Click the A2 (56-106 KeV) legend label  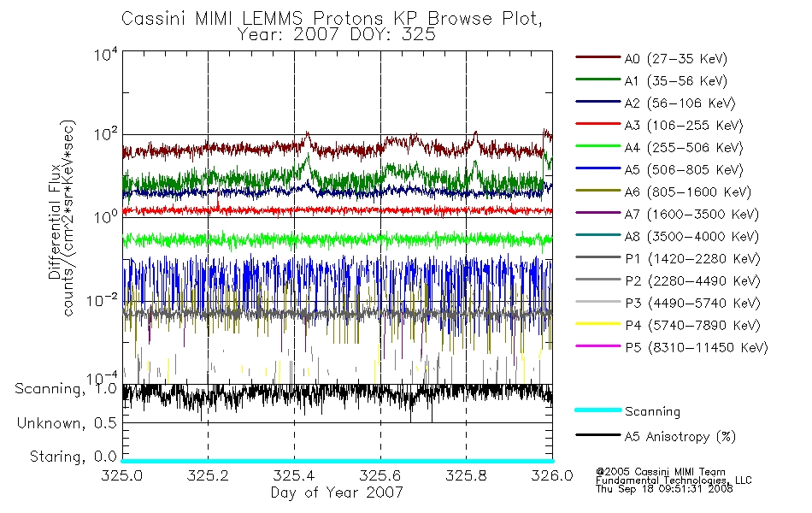(680, 103)
